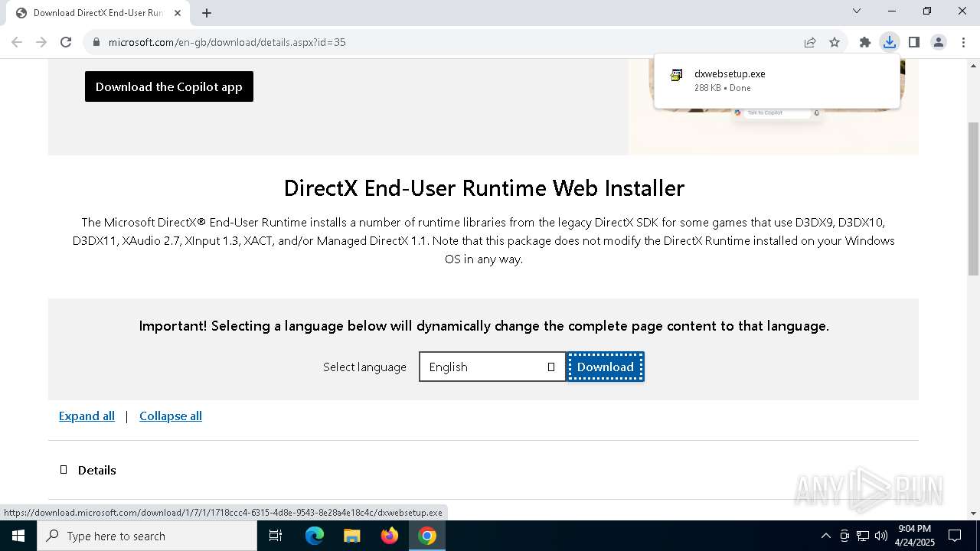
Task: Open the Chrome profile icon
Action: pyautogui.click(x=939, y=42)
